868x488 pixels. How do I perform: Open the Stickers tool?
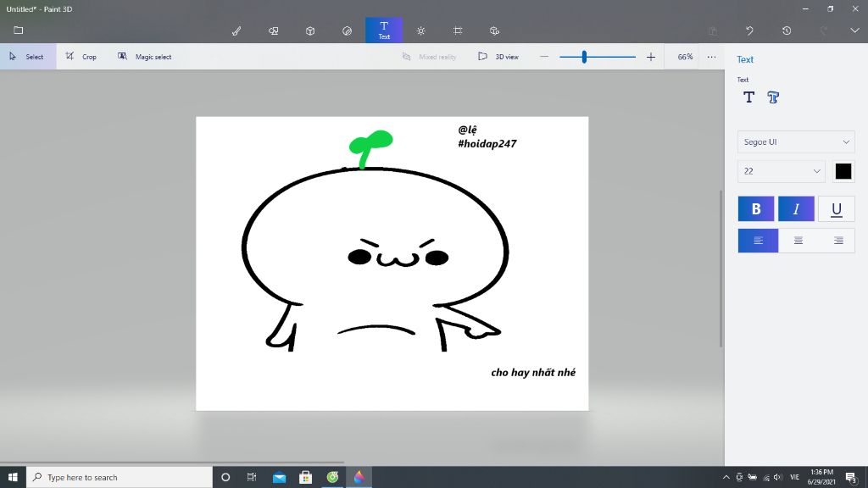(x=347, y=31)
